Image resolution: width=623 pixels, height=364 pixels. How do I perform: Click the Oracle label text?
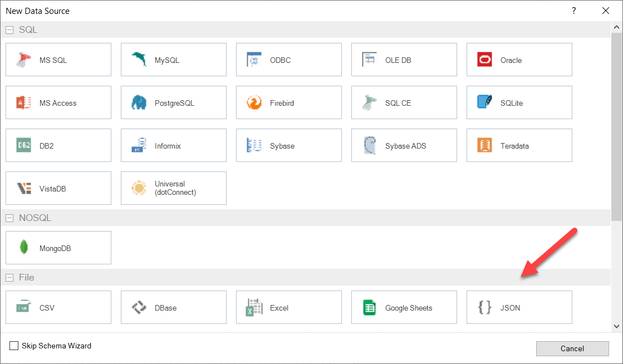(x=511, y=61)
